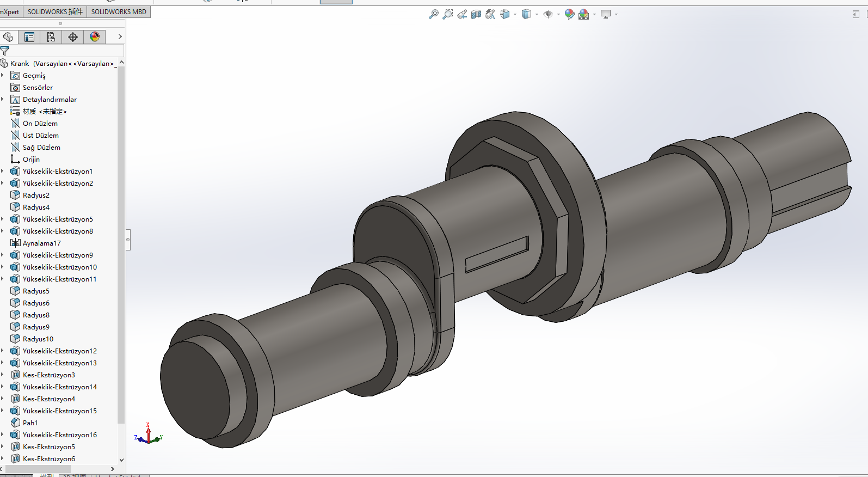Screen dimensions: 868x477
Task: Open the View Settings dropdown arrow
Action: [616, 15]
